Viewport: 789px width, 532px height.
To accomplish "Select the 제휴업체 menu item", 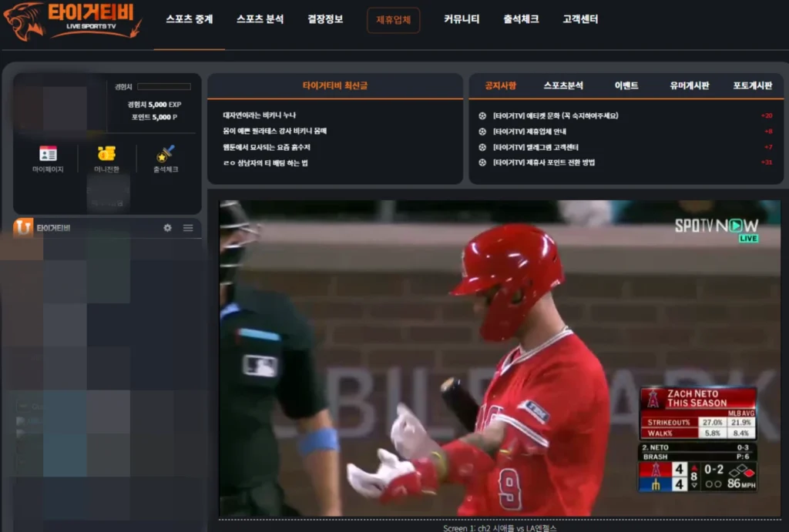I will (x=393, y=20).
